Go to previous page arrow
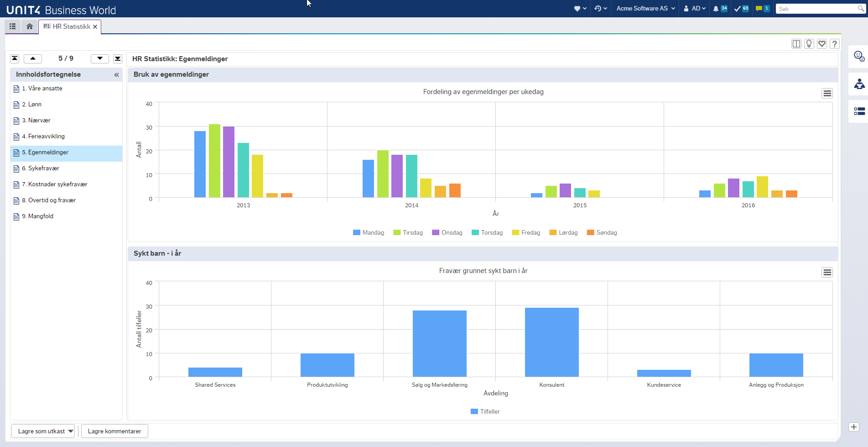 click(33, 58)
